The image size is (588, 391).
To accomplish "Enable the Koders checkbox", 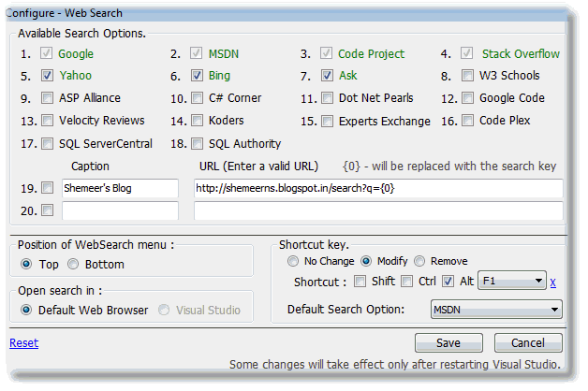I will pyautogui.click(x=197, y=121).
